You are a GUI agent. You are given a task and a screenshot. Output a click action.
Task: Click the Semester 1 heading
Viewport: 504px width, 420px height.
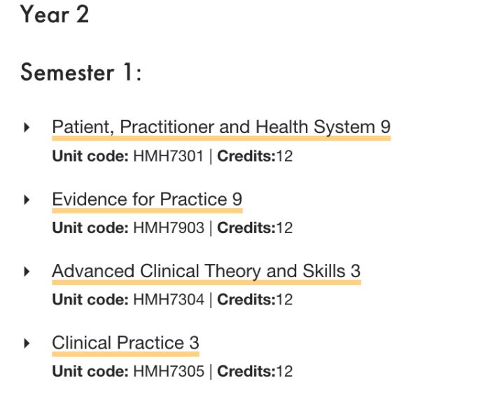point(80,72)
